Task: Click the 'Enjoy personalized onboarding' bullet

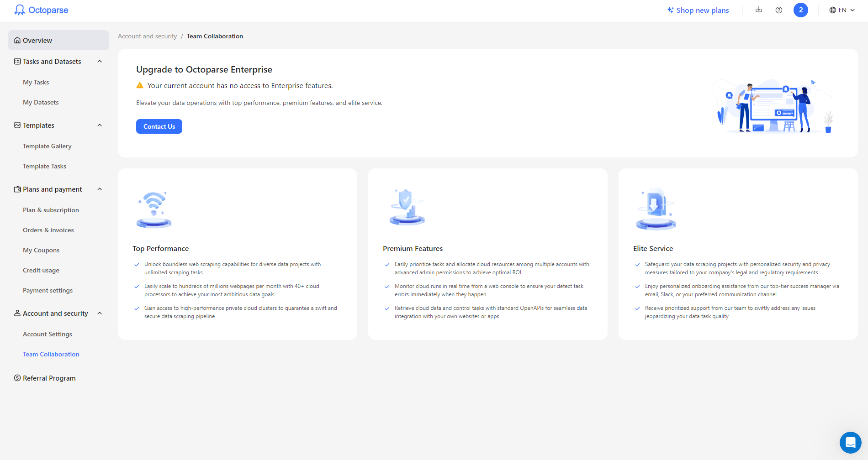Action: click(x=742, y=290)
